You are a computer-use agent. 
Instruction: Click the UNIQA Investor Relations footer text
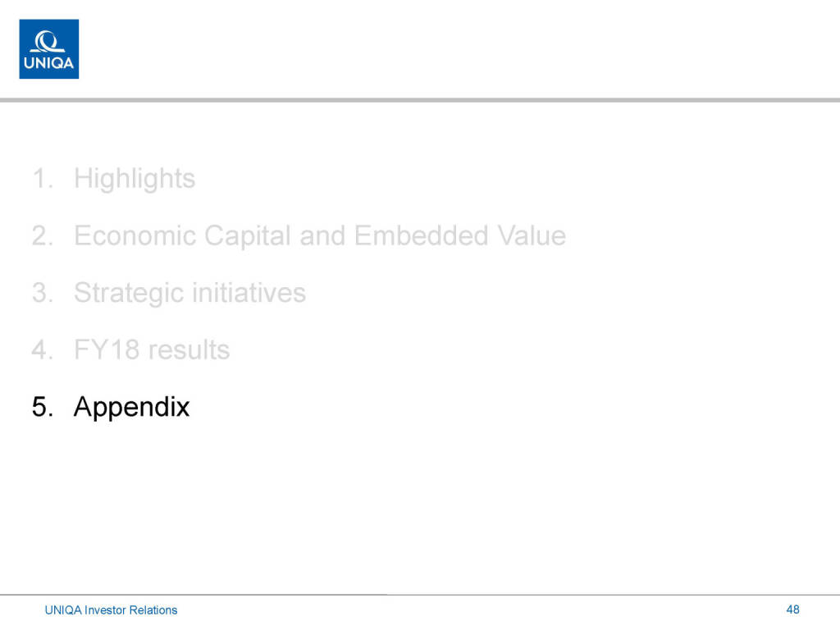111,609
